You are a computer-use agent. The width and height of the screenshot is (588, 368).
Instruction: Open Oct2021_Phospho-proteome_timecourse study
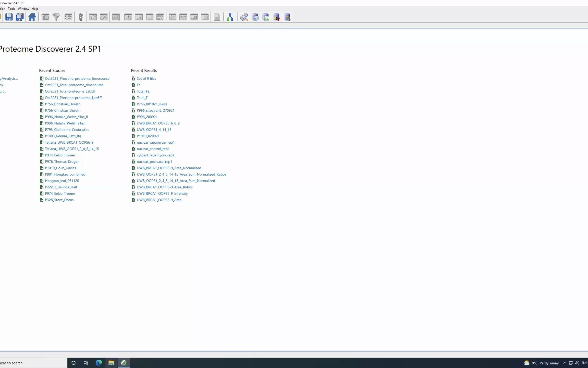pos(77,78)
